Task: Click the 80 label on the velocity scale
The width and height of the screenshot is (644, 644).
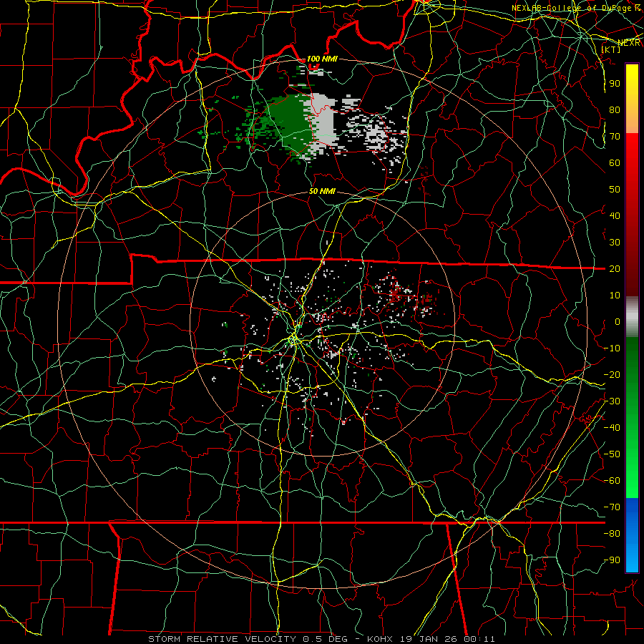Action: pos(615,109)
